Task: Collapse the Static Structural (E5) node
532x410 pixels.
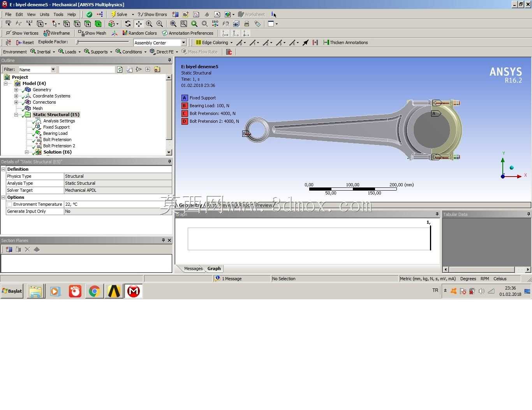Action: pyautogui.click(x=16, y=115)
